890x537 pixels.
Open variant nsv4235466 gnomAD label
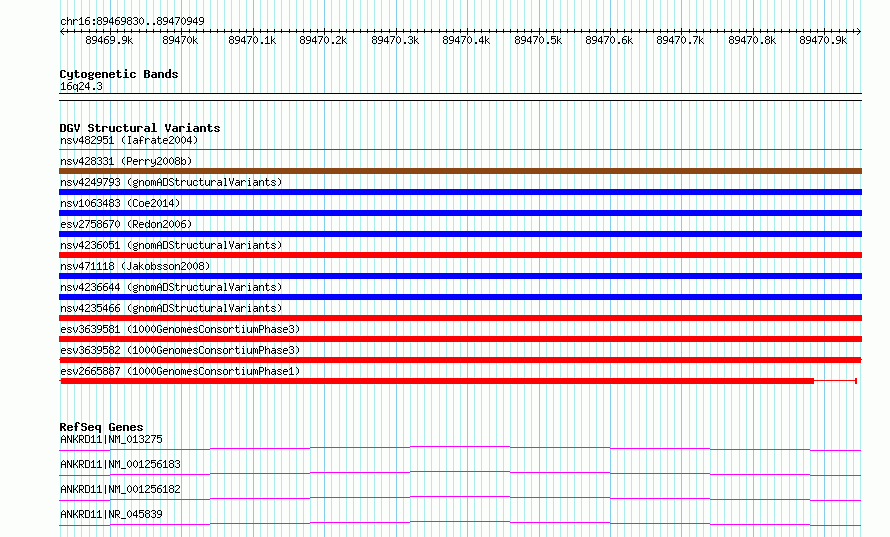pos(171,308)
